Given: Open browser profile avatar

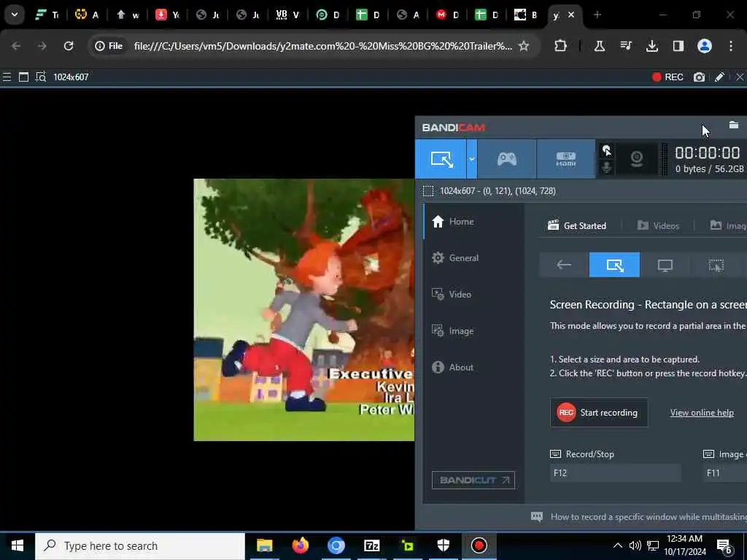Looking at the screenshot, I should pos(704,46).
